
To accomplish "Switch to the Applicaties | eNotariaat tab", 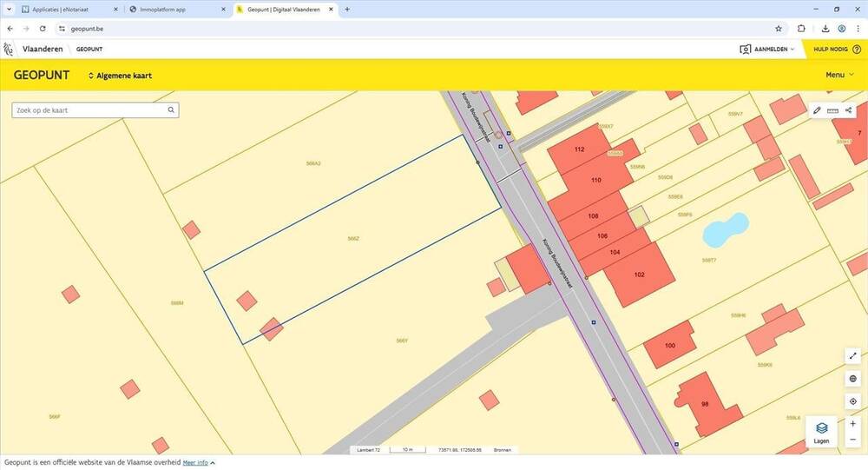I will tap(69, 10).
